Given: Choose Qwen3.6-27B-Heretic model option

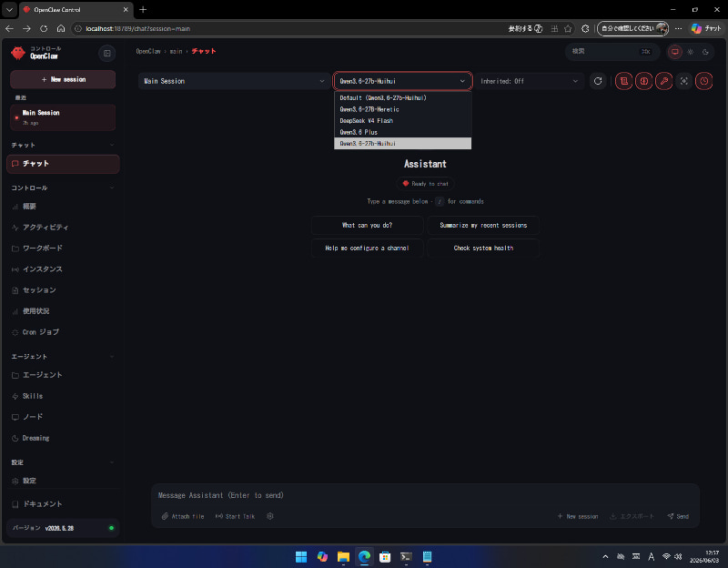Looking at the screenshot, I should [x=402, y=109].
